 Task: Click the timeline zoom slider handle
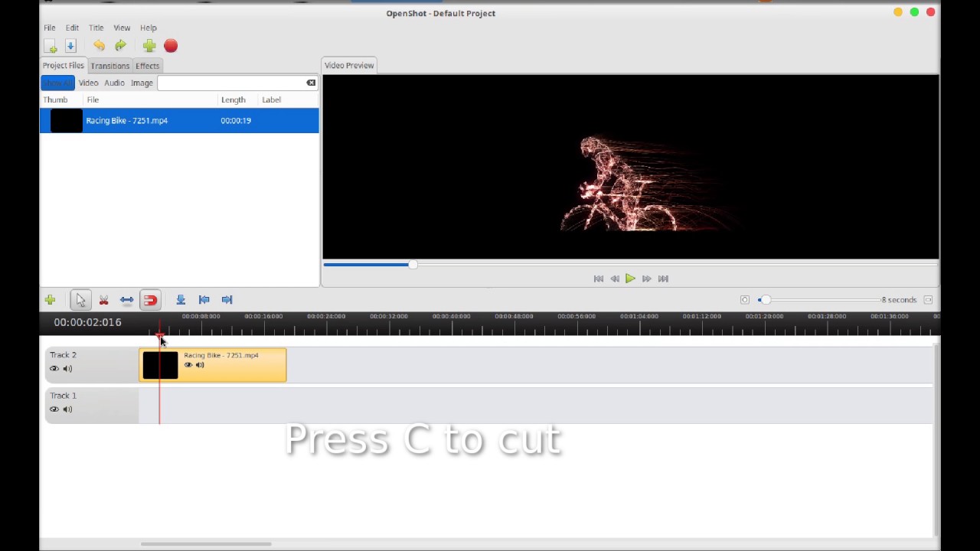764,300
